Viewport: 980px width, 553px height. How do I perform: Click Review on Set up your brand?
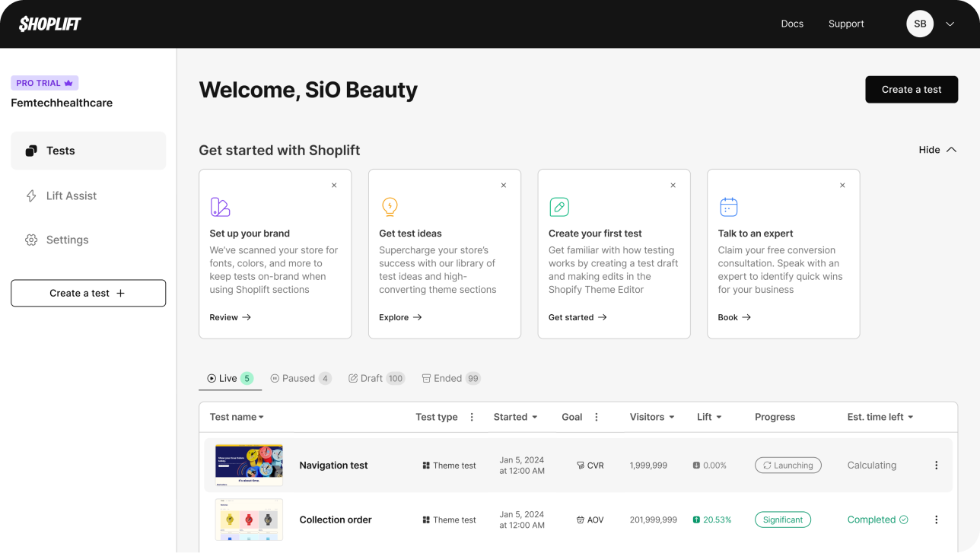[231, 317]
